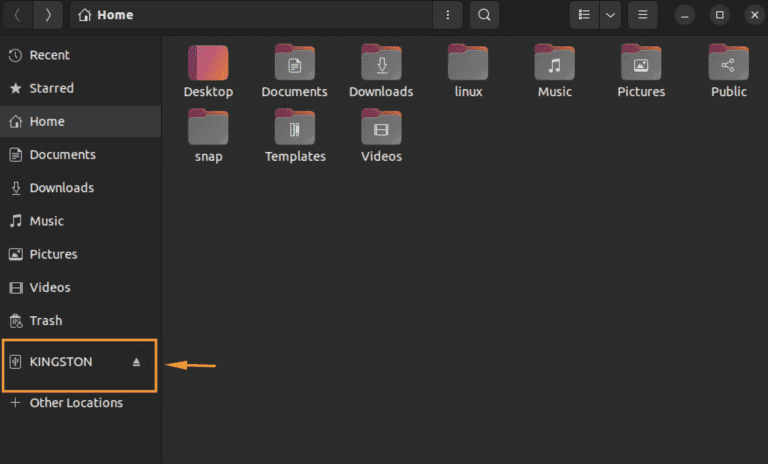Open the KINGSTON USB drive
Screen dimensions: 768x464
[x=61, y=362]
